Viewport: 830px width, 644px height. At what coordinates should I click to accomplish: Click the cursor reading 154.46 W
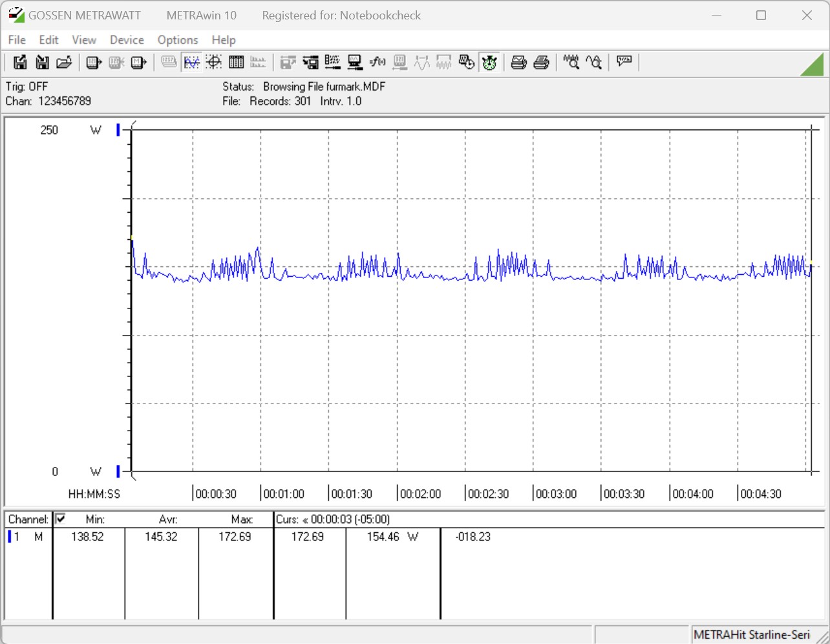pyautogui.click(x=392, y=537)
